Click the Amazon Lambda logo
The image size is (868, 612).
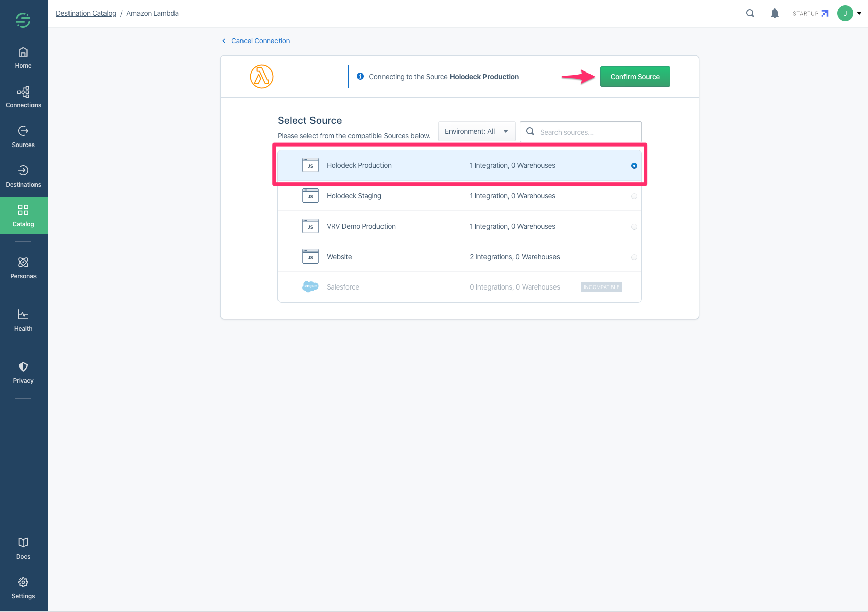click(262, 77)
